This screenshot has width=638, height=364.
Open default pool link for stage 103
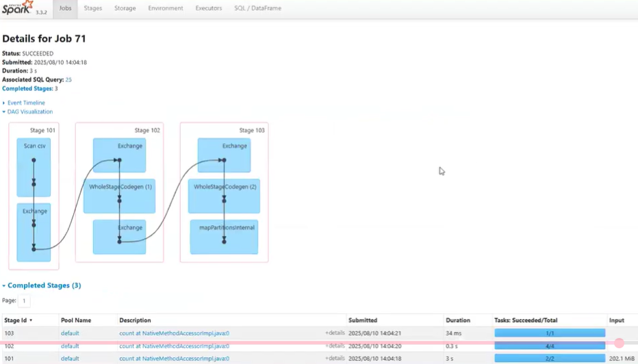[x=70, y=333]
